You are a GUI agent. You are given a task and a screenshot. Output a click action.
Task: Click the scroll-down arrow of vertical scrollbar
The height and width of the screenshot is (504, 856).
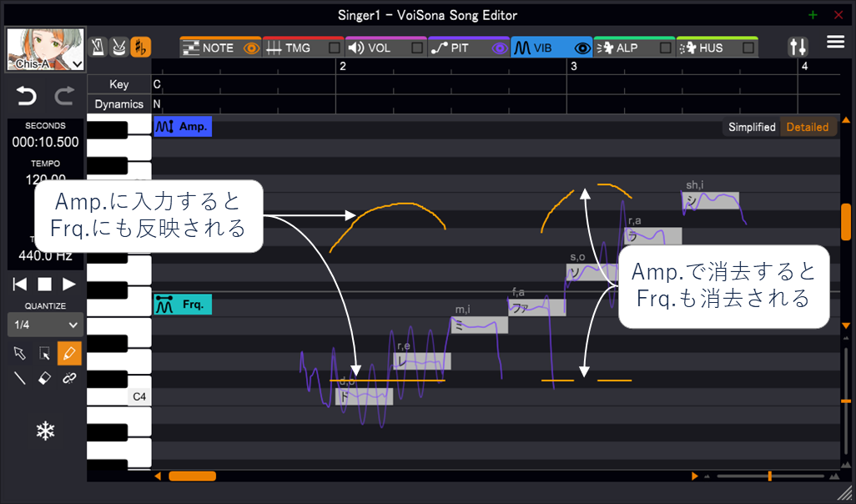[846, 326]
